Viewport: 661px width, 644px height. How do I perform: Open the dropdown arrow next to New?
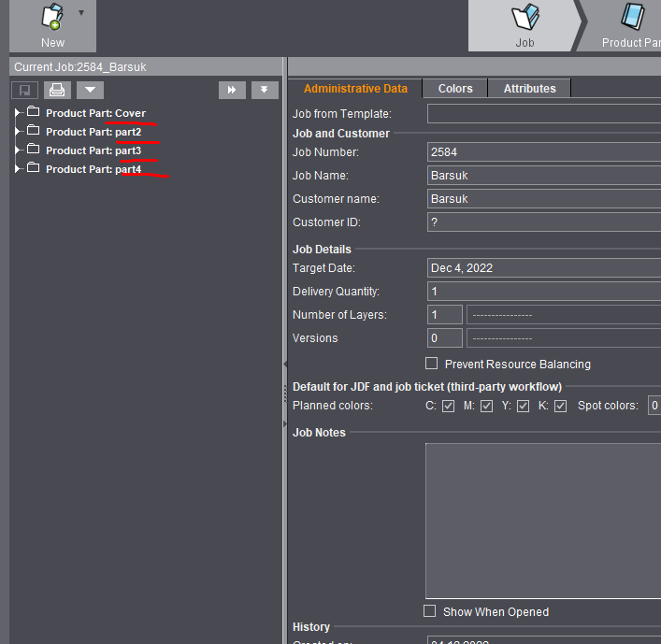(81, 13)
